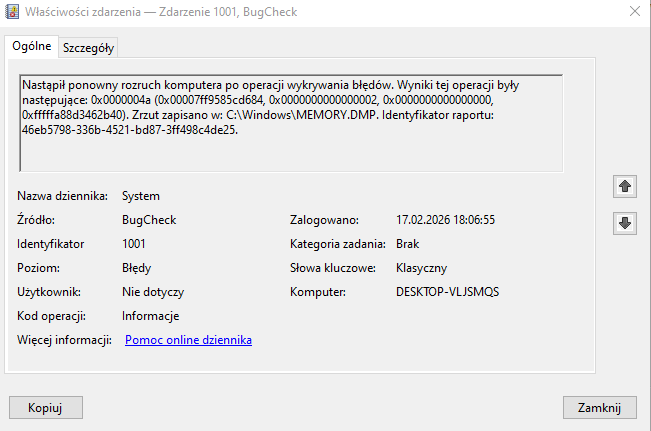Go to next event with down arrow
651x431 pixels.
[625, 223]
